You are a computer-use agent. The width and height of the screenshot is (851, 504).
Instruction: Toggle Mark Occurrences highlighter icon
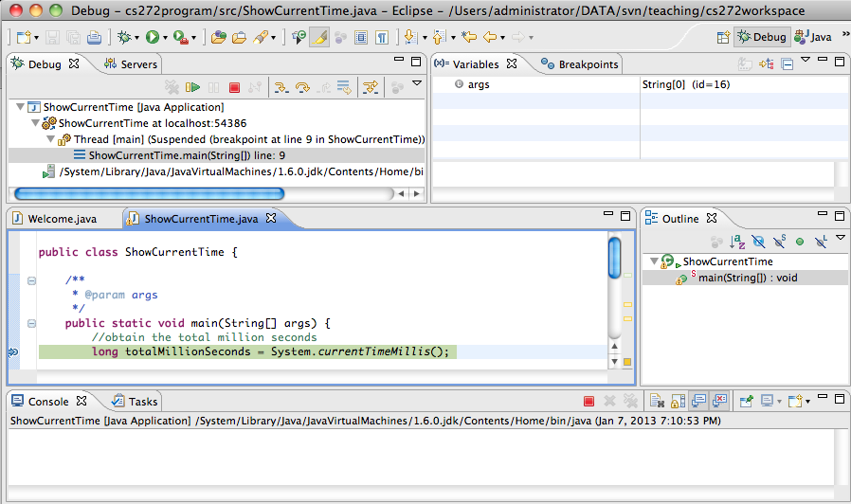click(319, 37)
